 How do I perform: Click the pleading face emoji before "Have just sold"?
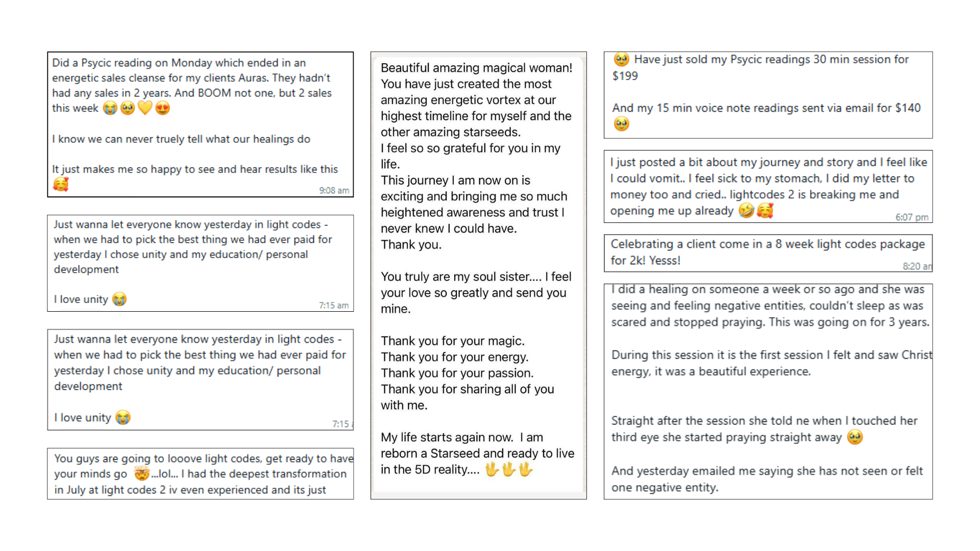click(621, 60)
